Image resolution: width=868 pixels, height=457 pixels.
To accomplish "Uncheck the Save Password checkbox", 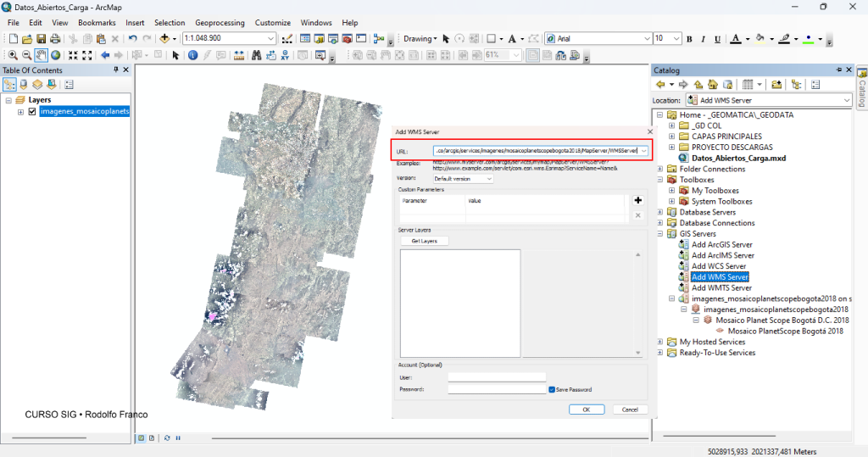I will 552,389.
